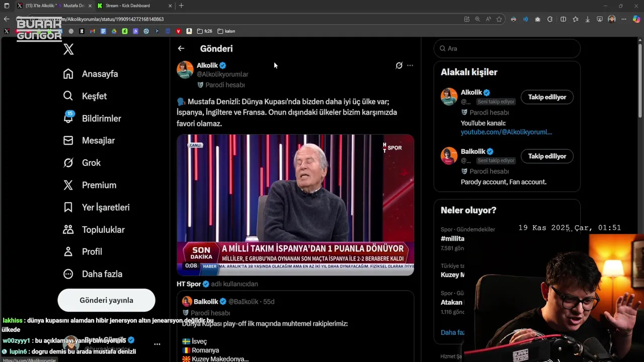
Task: Open Bildirimler with 15 notifications
Action: [92, 118]
